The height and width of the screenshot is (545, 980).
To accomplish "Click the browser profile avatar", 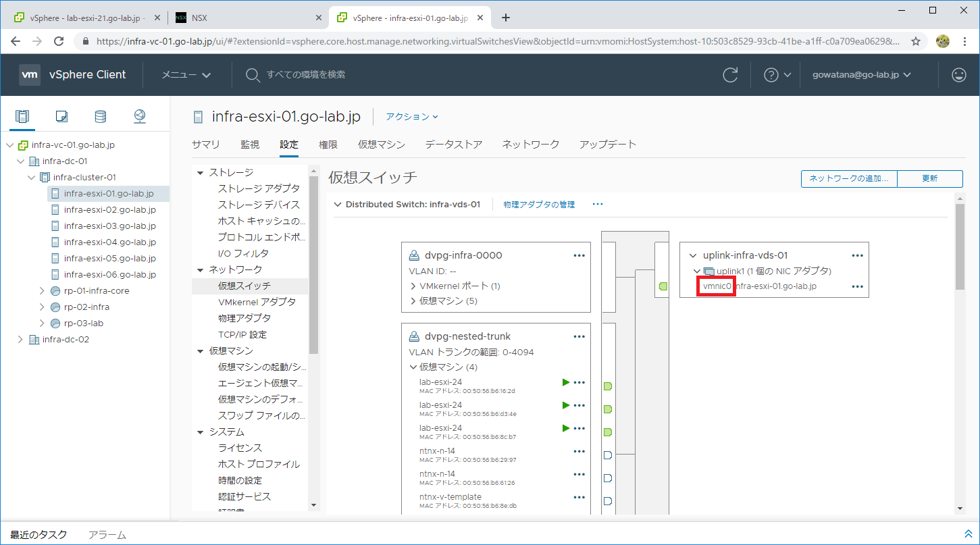I will tap(943, 41).
